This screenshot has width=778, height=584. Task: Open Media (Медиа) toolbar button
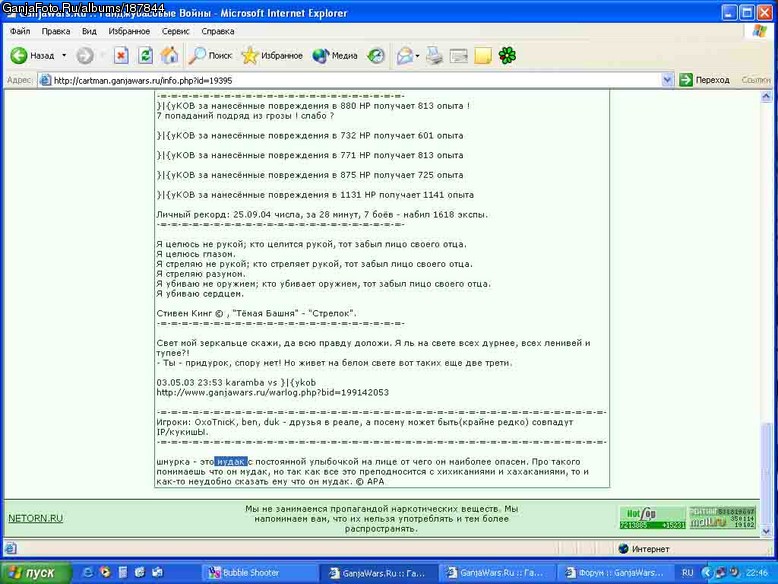coord(335,56)
